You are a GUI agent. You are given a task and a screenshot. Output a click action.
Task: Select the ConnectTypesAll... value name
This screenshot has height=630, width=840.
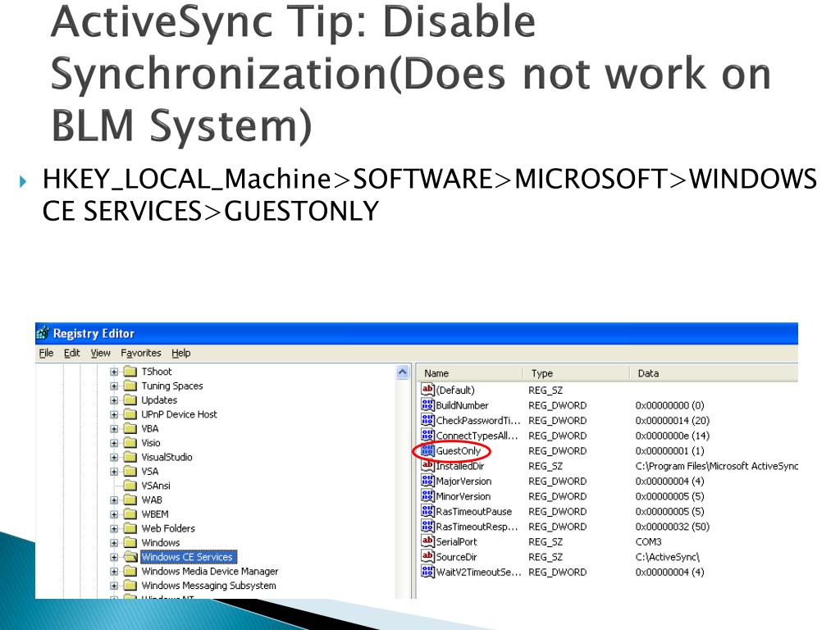click(x=477, y=436)
